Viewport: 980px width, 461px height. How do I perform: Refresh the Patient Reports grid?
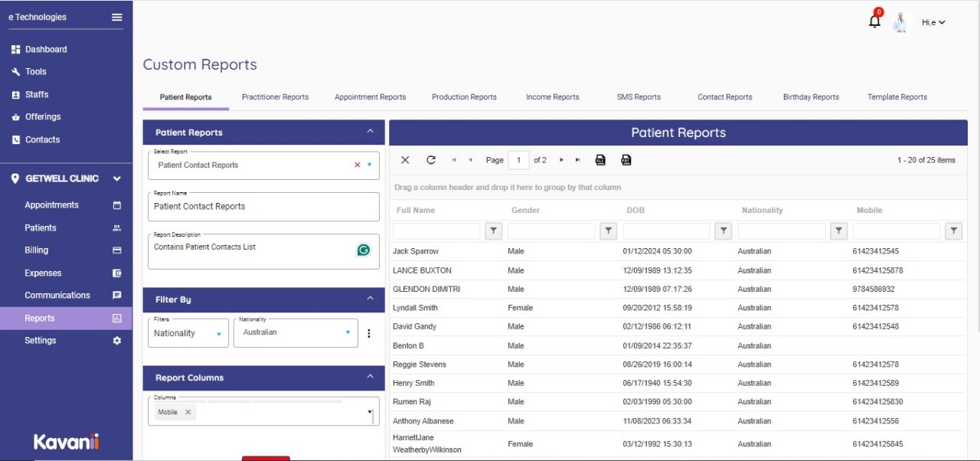431,160
